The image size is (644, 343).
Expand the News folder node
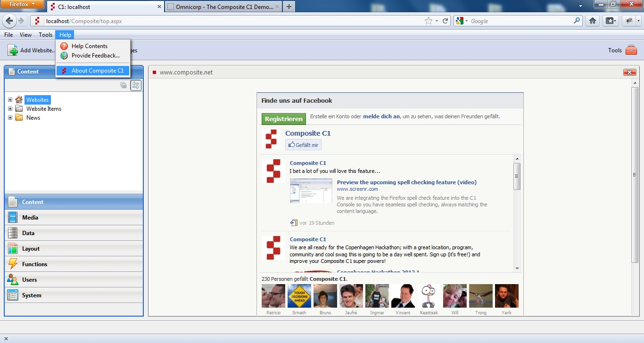point(10,118)
